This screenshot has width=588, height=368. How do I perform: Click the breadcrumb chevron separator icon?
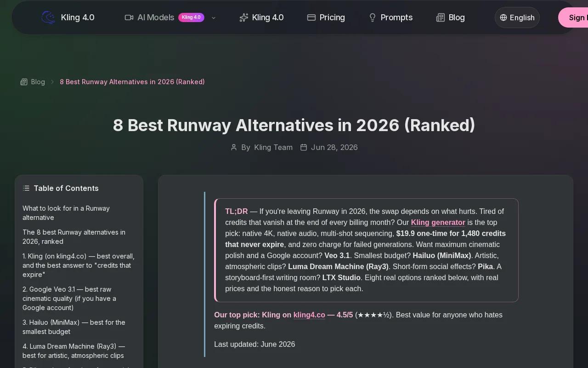click(x=52, y=82)
